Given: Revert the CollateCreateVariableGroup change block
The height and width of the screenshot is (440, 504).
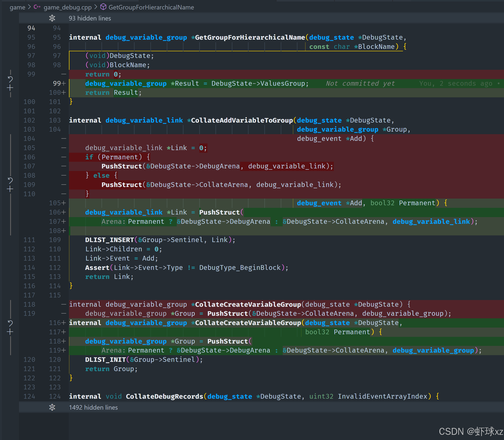Looking at the screenshot, I should coord(10,323).
